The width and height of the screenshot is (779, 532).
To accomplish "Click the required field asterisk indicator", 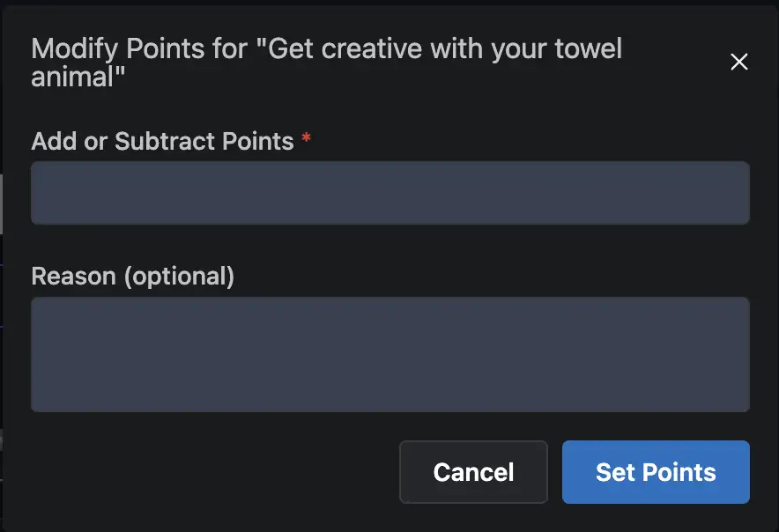I will [x=306, y=139].
